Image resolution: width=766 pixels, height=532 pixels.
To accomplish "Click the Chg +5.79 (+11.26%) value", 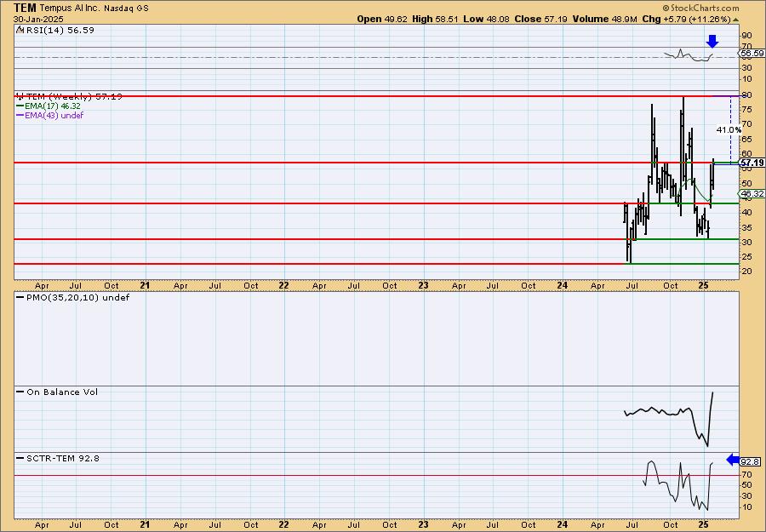I will tap(686, 19).
